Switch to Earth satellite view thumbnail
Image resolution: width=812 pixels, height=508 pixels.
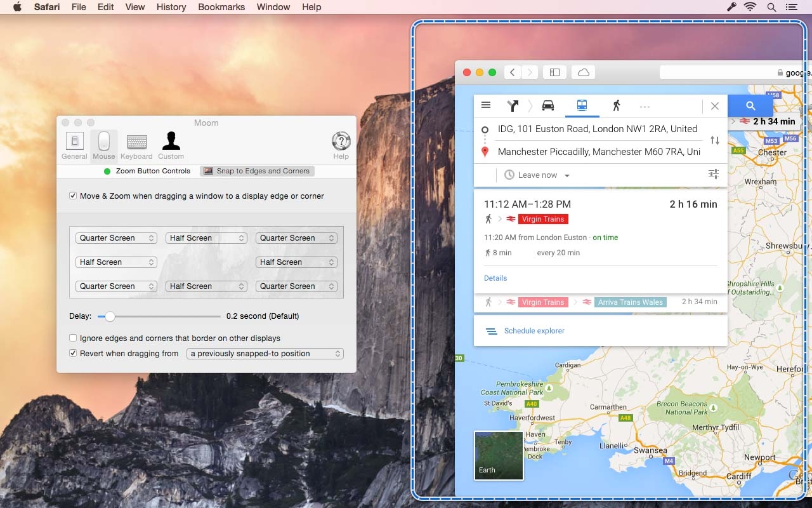coord(499,455)
